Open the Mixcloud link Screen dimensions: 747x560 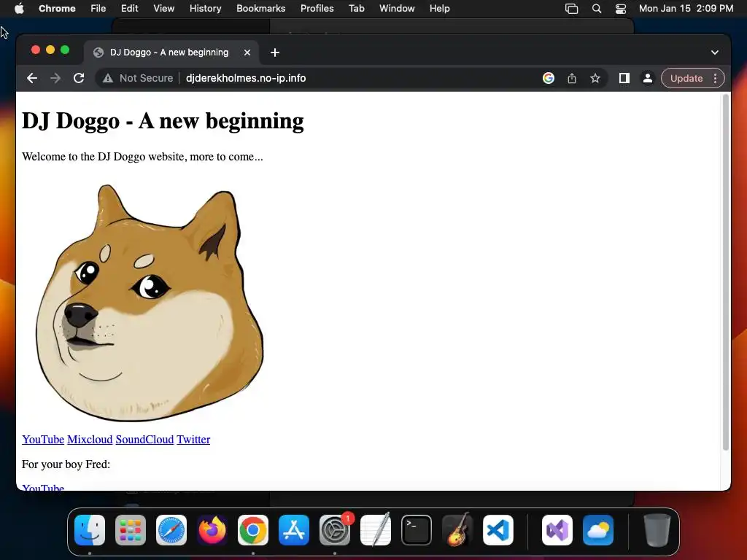point(90,440)
